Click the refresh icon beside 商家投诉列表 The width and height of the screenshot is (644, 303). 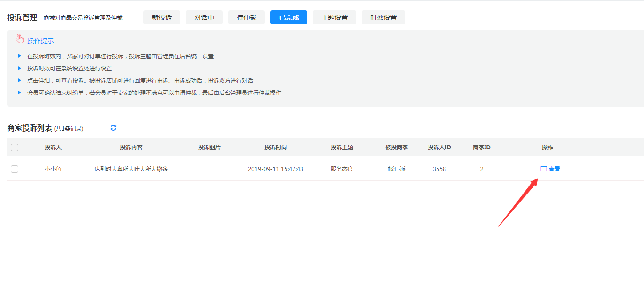pyautogui.click(x=113, y=128)
